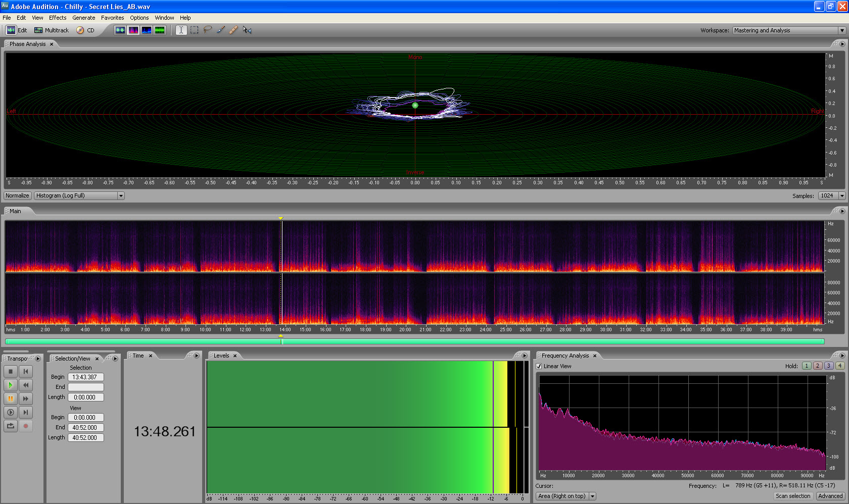Switch to Spectral Frequency Display

(133, 30)
